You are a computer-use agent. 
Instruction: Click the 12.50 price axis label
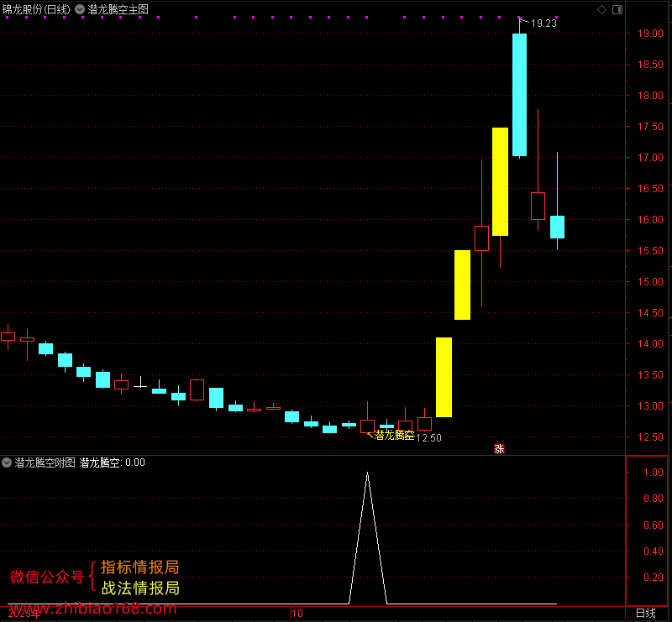tap(650, 437)
